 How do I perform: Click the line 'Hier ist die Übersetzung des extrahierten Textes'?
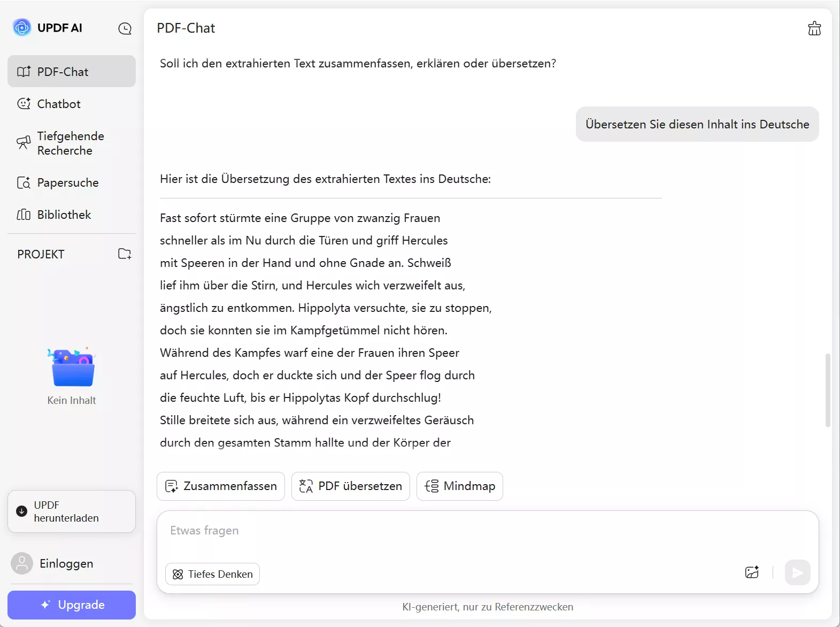click(x=325, y=179)
